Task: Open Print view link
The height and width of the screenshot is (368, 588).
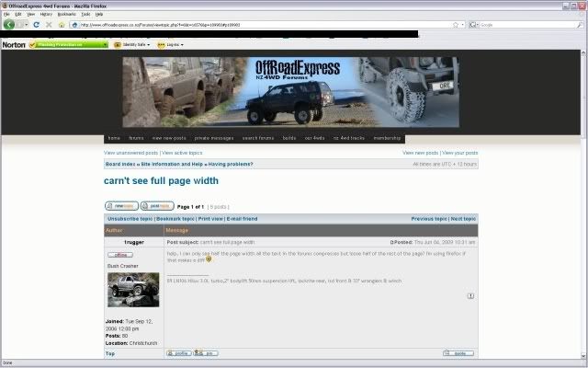Action: [x=210, y=219]
